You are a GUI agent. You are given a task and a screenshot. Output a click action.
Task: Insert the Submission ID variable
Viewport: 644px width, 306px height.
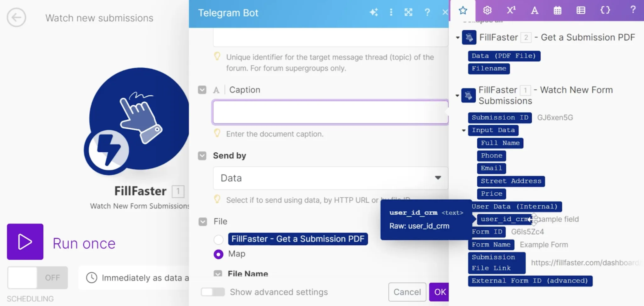(x=500, y=118)
